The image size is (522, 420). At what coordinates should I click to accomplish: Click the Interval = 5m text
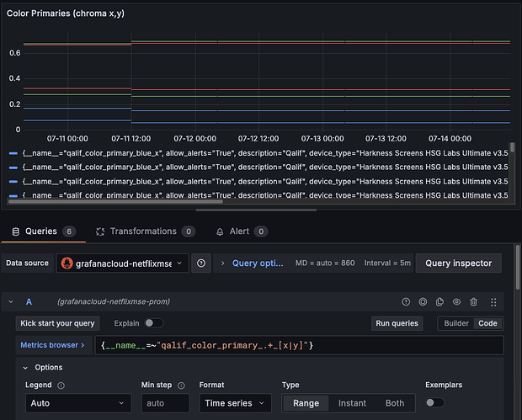[387, 263]
